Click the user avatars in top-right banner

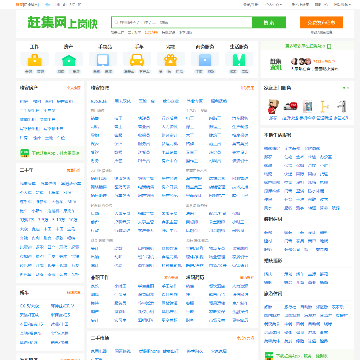pyautogui.click(x=301, y=61)
